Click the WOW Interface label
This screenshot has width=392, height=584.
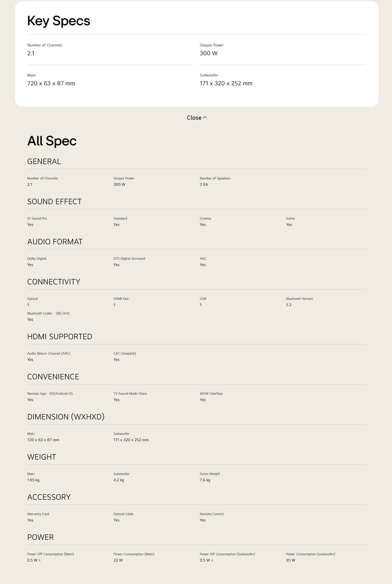[x=211, y=393]
